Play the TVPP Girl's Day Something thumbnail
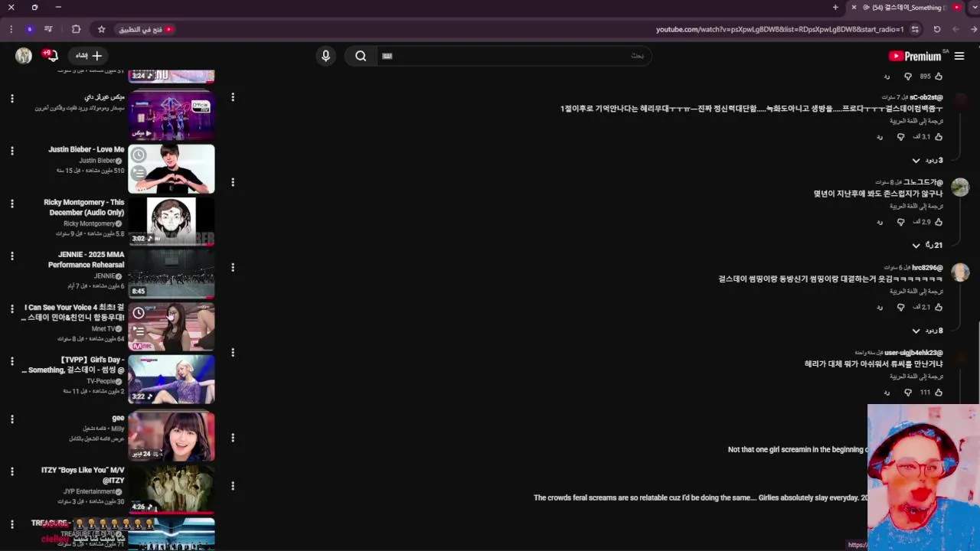Viewport: 980px width, 551px height. (171, 379)
